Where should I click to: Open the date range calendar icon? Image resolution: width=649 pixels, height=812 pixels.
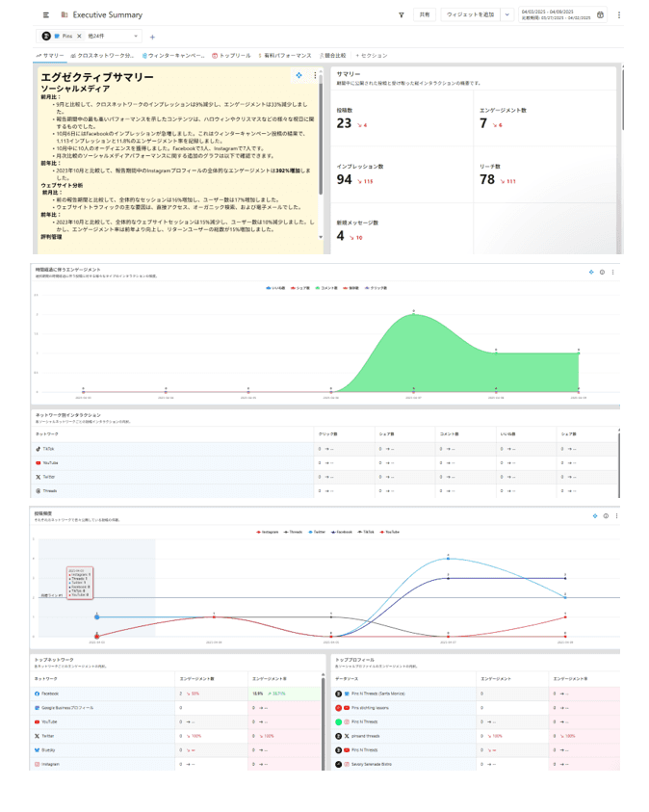point(601,15)
